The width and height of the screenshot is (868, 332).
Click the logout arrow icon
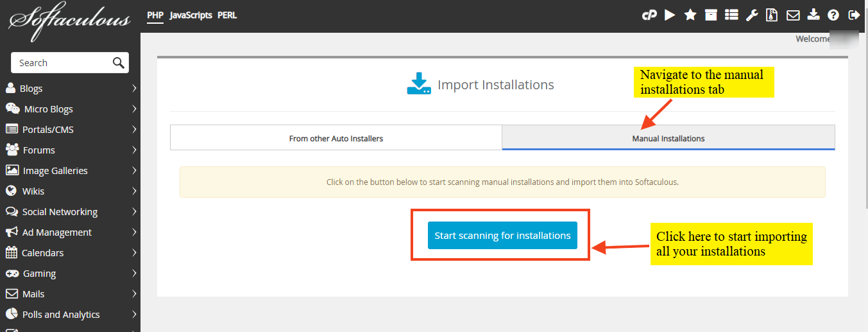click(x=854, y=15)
